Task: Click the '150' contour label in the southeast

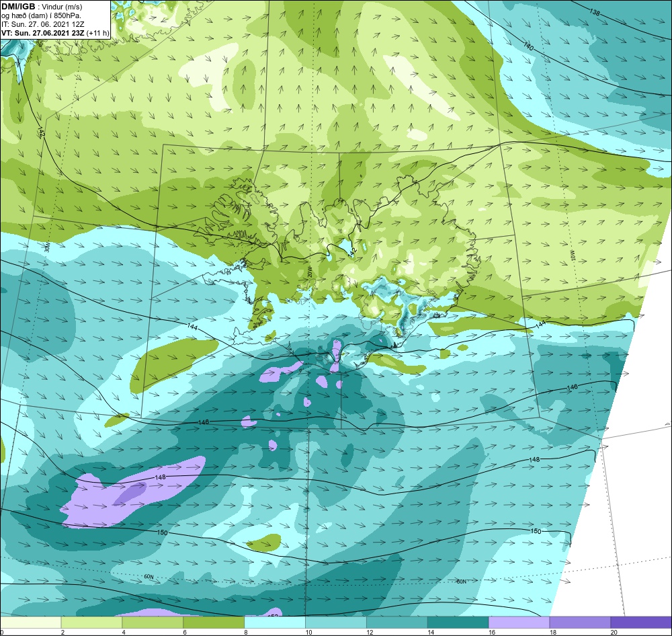Action: [536, 531]
